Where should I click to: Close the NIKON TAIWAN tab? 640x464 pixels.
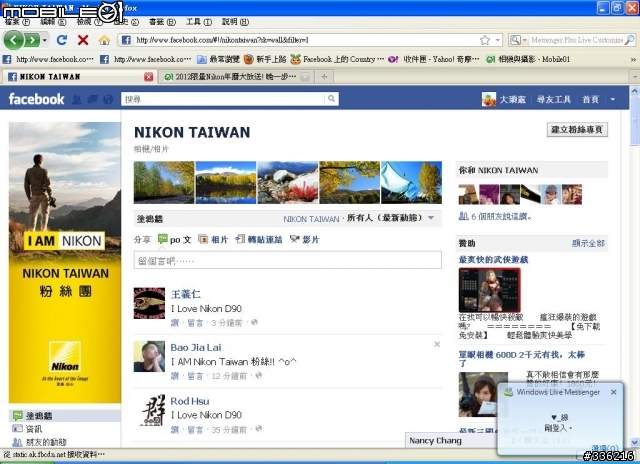tap(149, 77)
